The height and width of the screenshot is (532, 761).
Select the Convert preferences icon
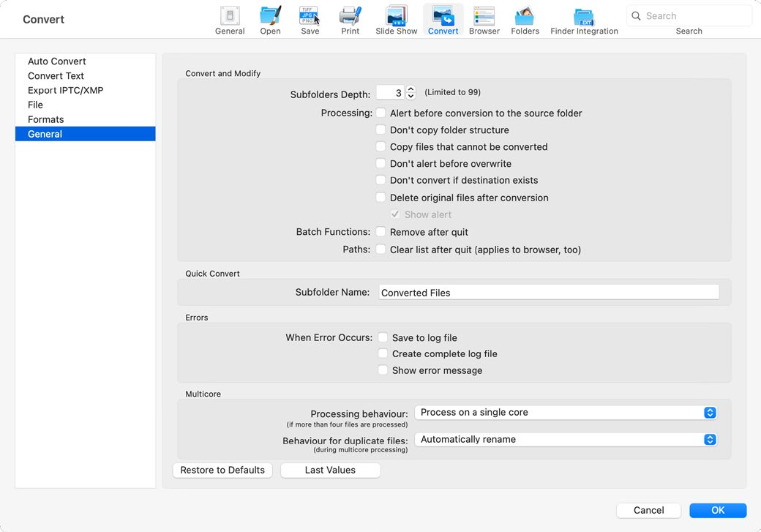[443, 21]
